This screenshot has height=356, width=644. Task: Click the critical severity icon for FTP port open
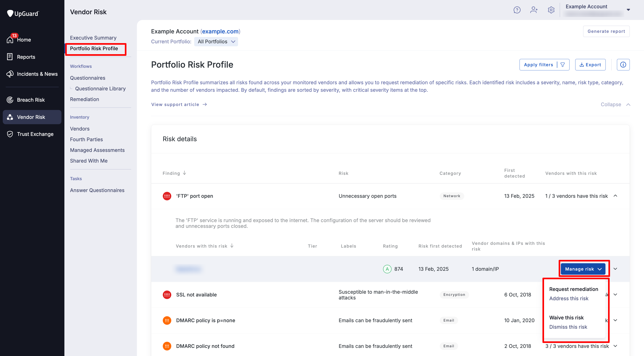tap(167, 196)
